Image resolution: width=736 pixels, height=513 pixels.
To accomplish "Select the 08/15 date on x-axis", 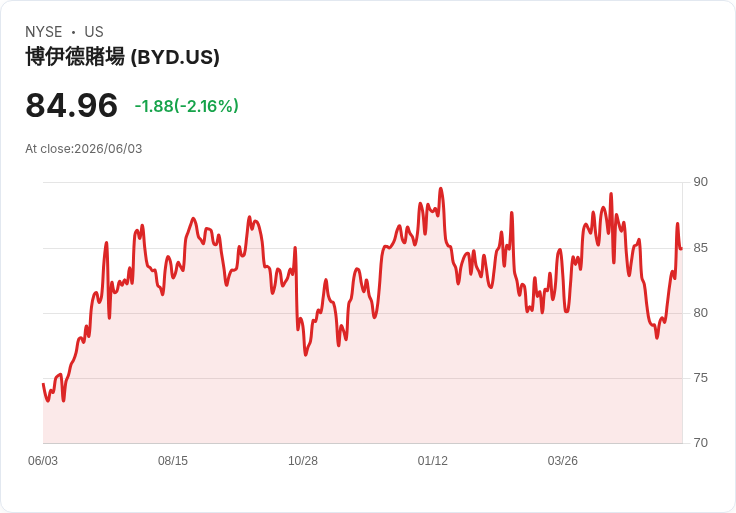I will click(173, 461).
